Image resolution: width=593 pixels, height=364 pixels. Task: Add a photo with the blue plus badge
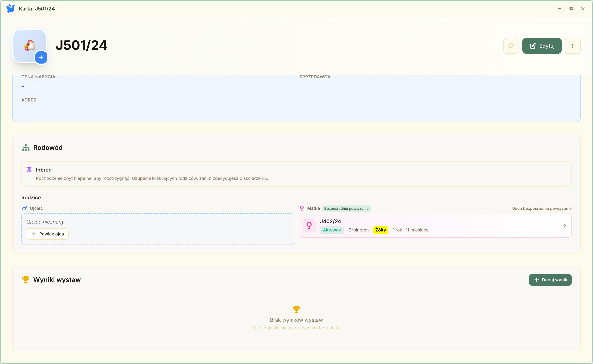41,58
